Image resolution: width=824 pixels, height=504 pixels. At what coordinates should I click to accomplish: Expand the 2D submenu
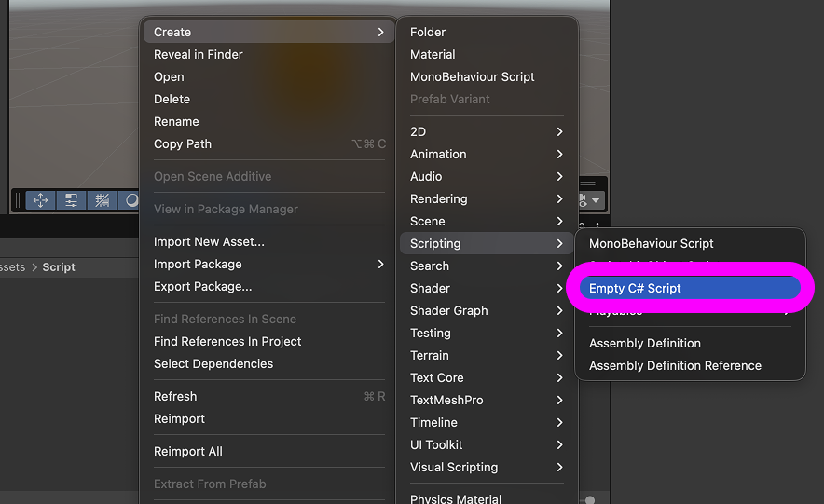pyautogui.click(x=487, y=131)
